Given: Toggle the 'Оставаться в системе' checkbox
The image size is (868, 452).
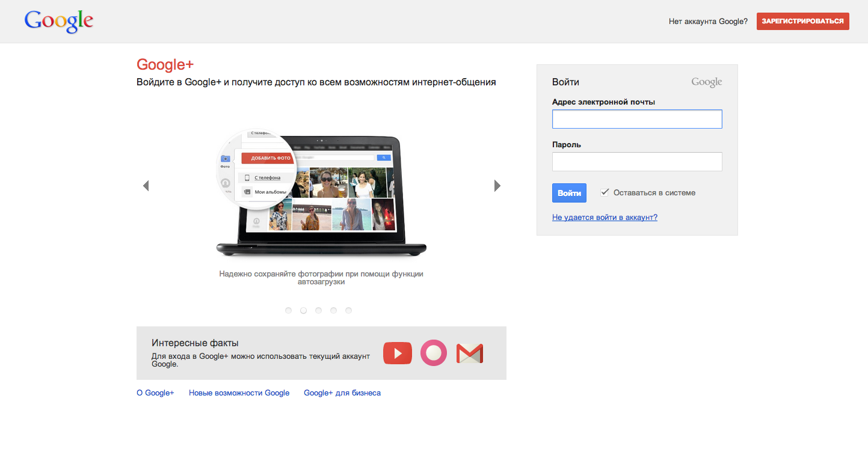Looking at the screenshot, I should (605, 192).
